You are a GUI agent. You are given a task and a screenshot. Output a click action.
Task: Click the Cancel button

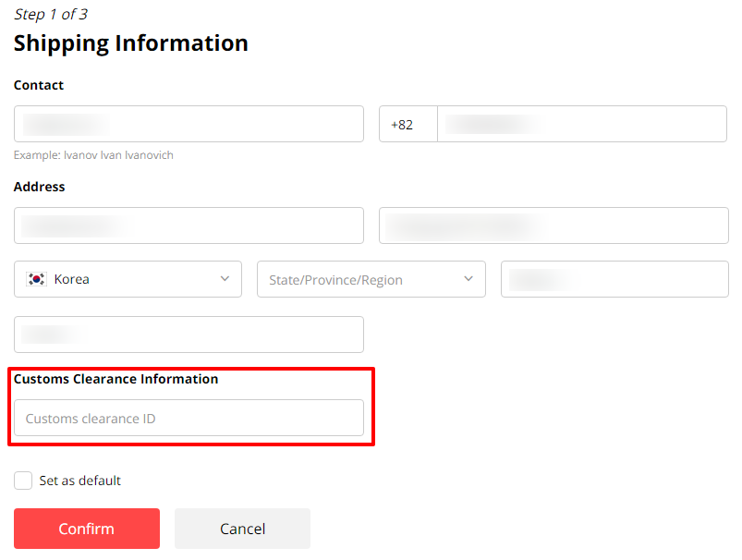coord(242,529)
